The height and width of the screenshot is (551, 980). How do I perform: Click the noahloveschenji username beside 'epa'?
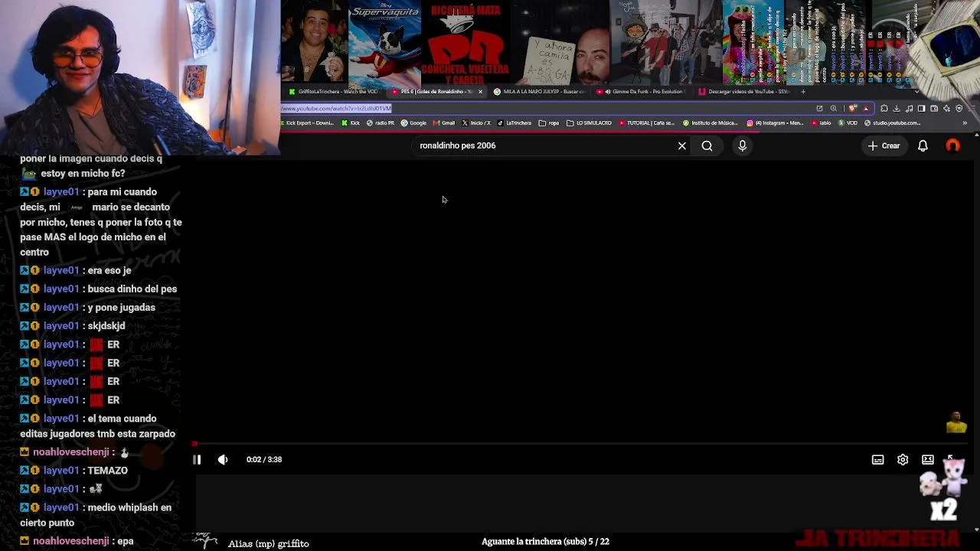73,541
